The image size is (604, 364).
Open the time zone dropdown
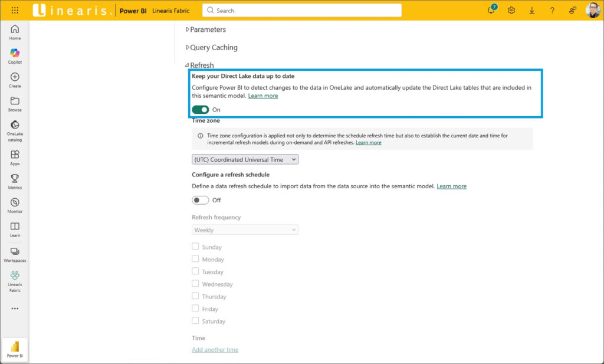pyautogui.click(x=245, y=159)
